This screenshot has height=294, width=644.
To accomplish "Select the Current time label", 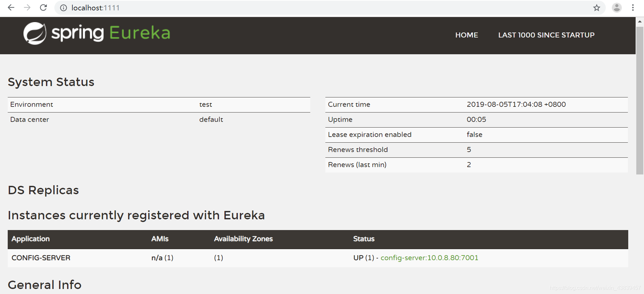I will point(349,104).
